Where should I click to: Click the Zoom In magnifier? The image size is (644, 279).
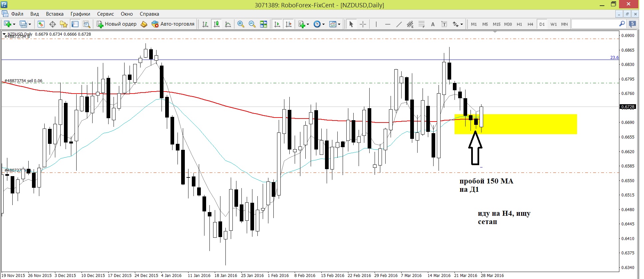pyautogui.click(x=241, y=24)
